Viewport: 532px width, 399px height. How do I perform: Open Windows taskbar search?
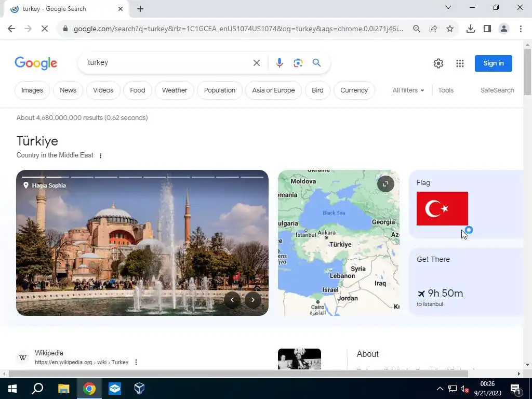pos(37,389)
